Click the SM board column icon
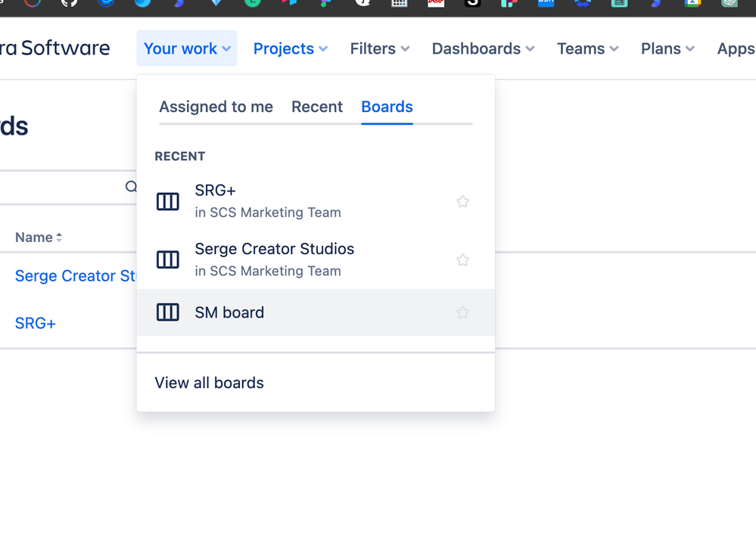 167,312
